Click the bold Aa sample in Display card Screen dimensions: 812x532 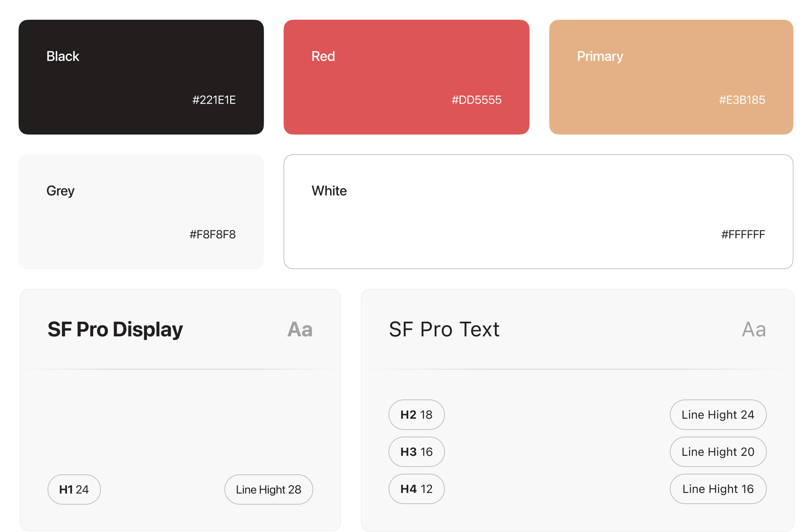pos(300,329)
